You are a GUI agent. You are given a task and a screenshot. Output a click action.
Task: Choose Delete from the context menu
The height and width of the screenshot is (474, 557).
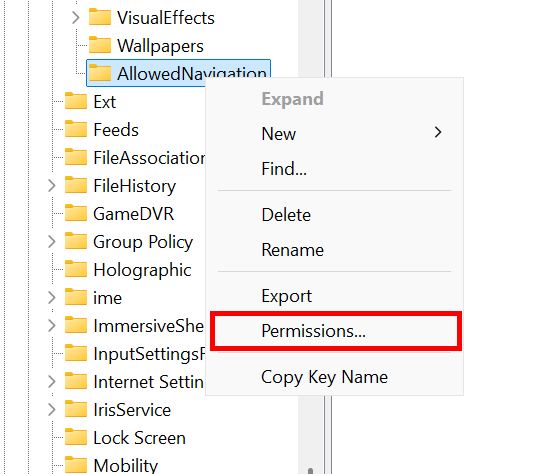(x=334, y=215)
